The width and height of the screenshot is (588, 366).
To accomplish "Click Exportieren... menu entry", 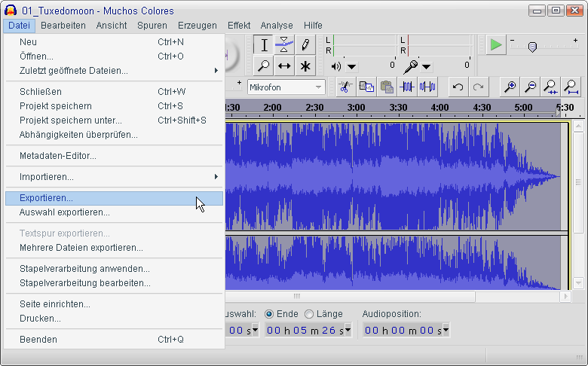I will tap(115, 198).
